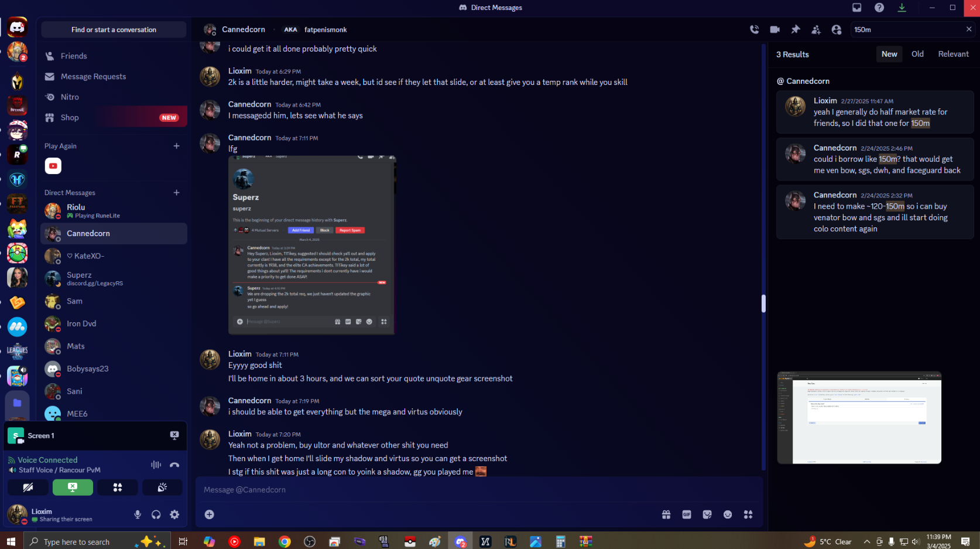This screenshot has width=980, height=549.
Task: Open the DM with Mats
Action: (114, 346)
